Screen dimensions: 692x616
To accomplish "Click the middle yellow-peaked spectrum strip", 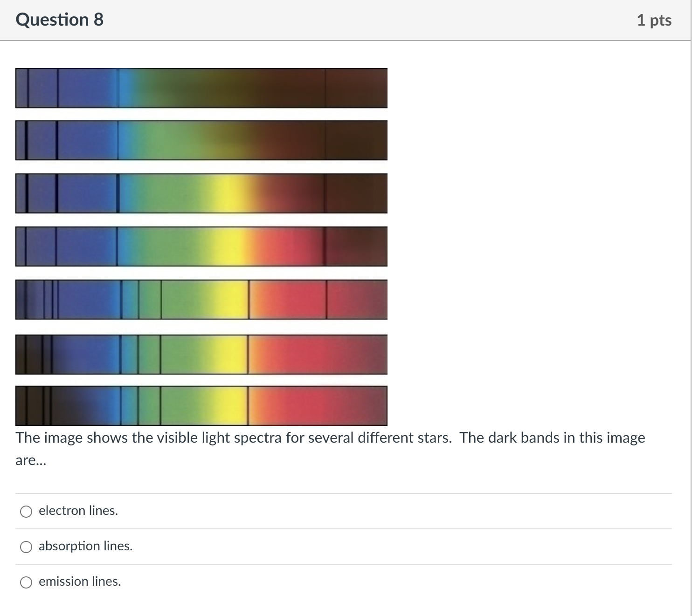I will 201,193.
